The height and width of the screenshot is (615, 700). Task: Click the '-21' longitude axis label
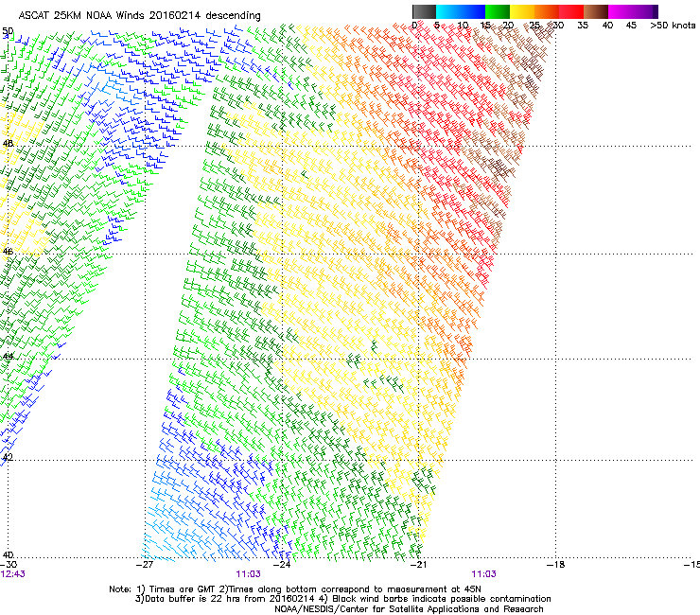pos(418,565)
